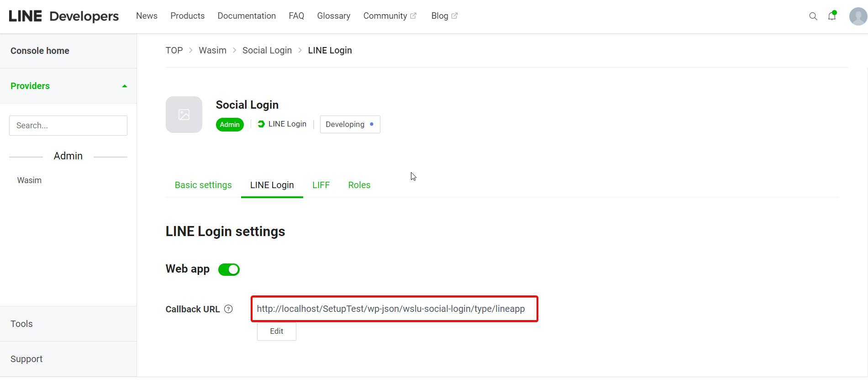Image resolution: width=868 pixels, height=384 pixels.
Task: Select the LINE Login tab
Action: click(x=272, y=185)
